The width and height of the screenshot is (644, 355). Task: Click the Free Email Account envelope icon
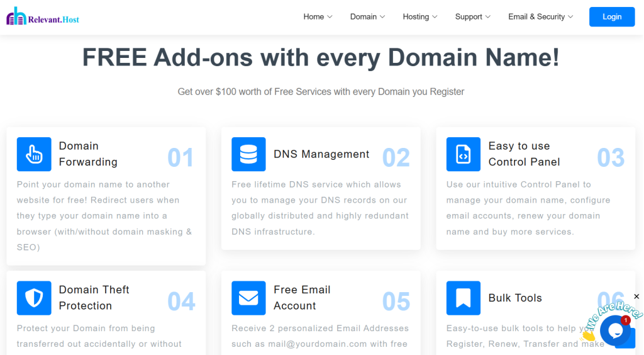(248, 298)
